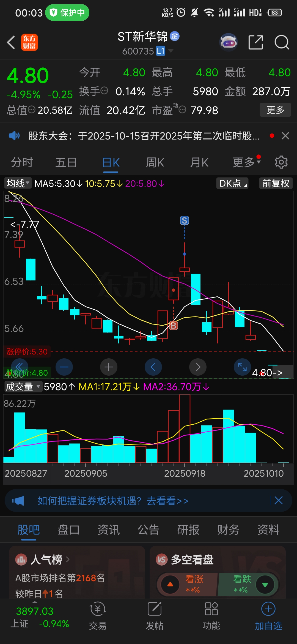Image resolution: width=297 pixels, height=644 pixels.
Task: Zoom out chart with minus button
Action: [x=64, y=367]
